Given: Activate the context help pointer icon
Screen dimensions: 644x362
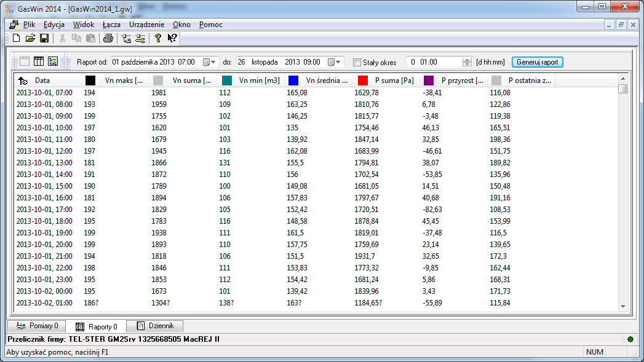Looking at the screenshot, I should click(172, 38).
